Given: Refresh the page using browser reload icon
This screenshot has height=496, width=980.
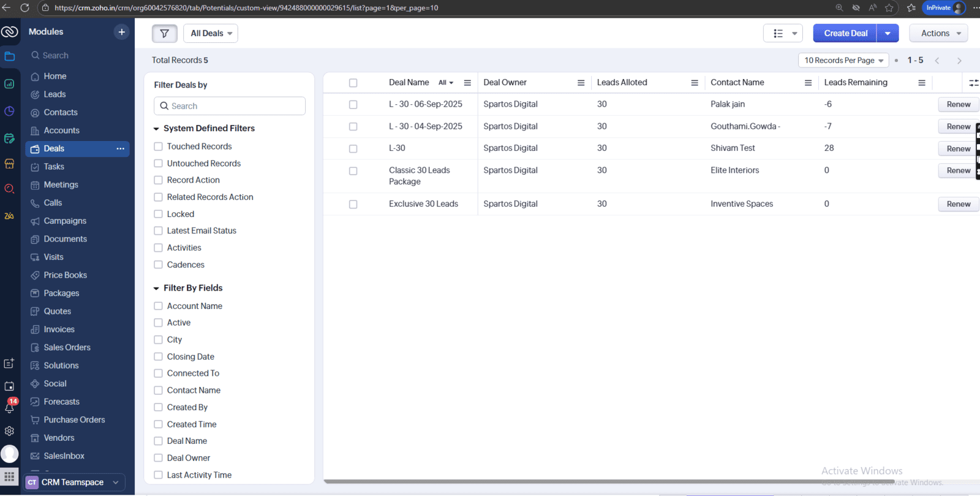Looking at the screenshot, I should click(25, 8).
